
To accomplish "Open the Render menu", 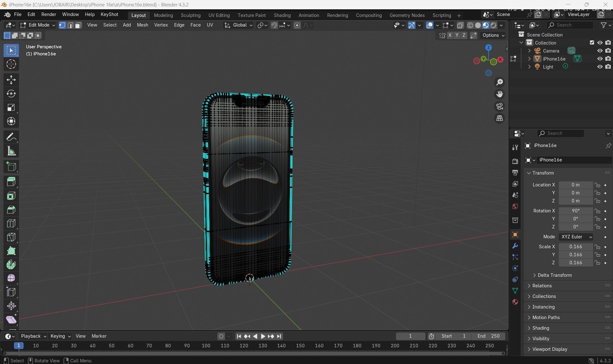I will click(48, 14).
